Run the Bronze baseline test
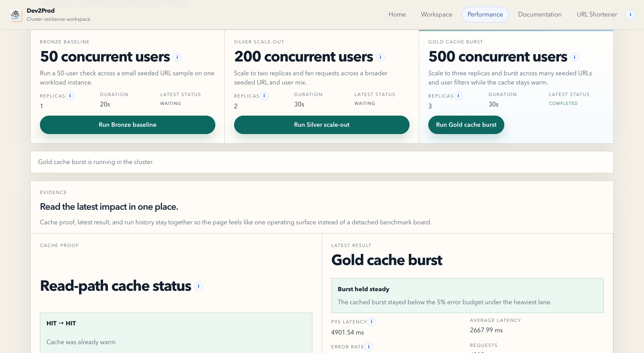Screen dimensions: 644x353 click(127, 125)
